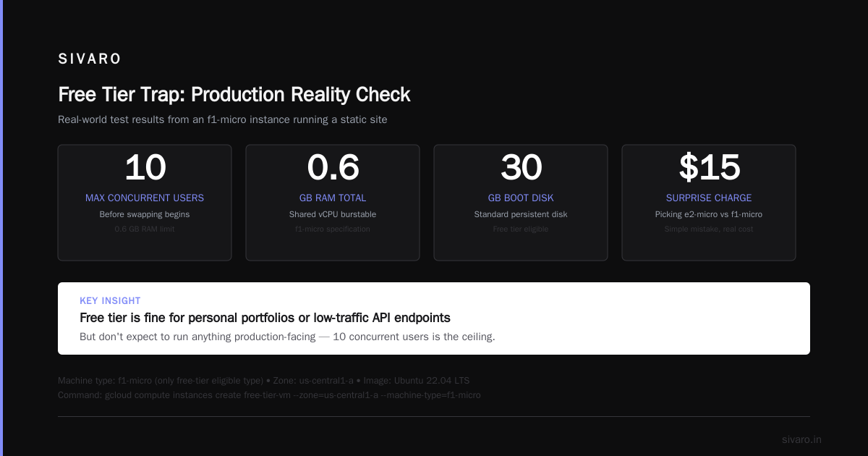The height and width of the screenshot is (456, 868).
Task: Click Standard persistent disk description
Action: (x=521, y=214)
